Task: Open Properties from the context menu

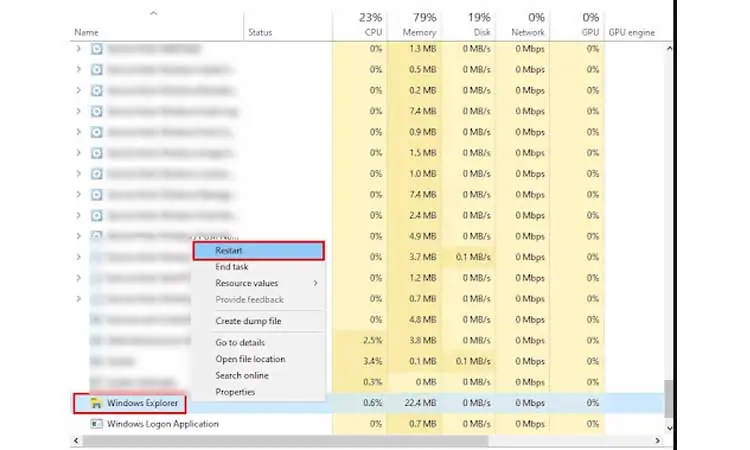Action: coord(235,392)
